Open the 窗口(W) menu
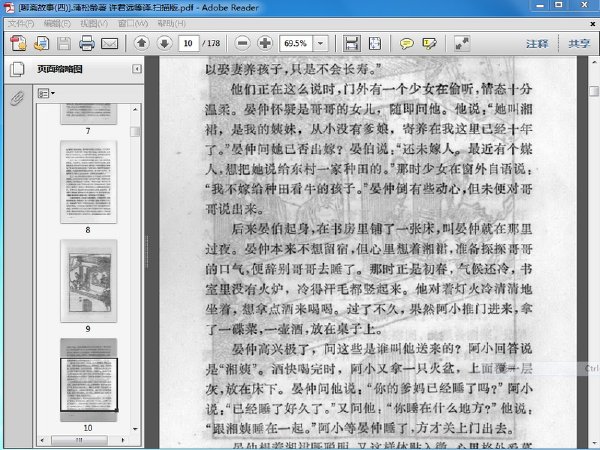Image resolution: width=600 pixels, height=450 pixels. click(x=133, y=24)
